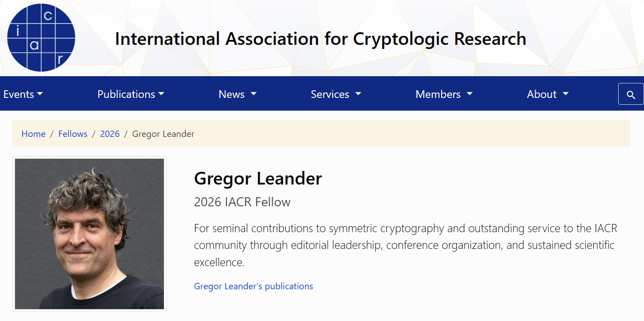Expand the News dropdown menu

(x=237, y=94)
